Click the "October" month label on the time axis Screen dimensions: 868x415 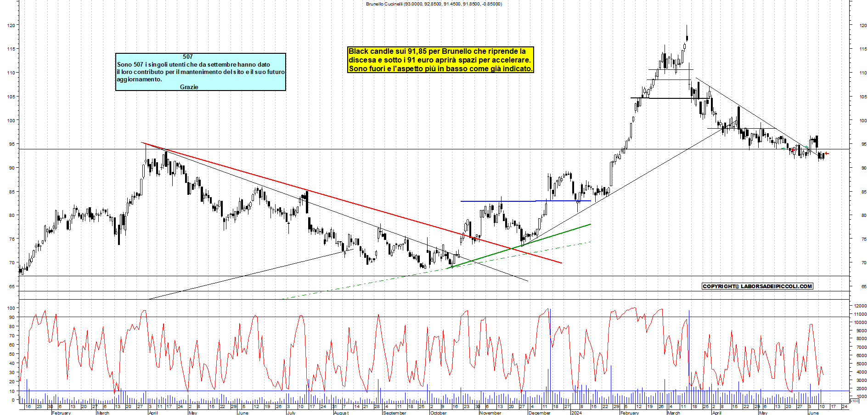[x=439, y=413]
